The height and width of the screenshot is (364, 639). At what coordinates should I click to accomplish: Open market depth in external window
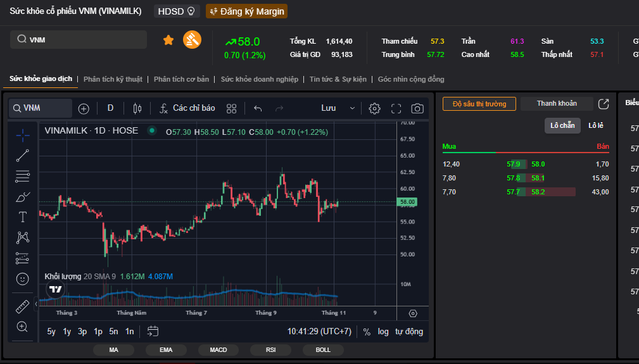click(604, 104)
